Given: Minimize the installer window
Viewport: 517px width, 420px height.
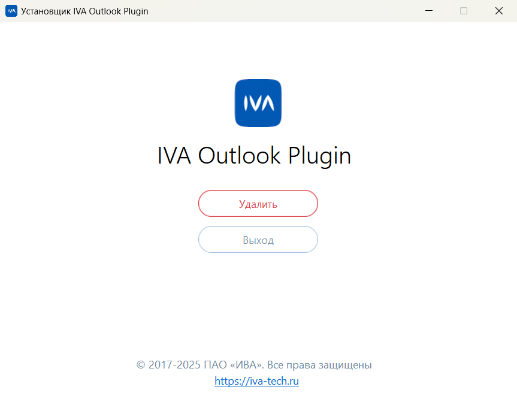Looking at the screenshot, I should pyautogui.click(x=428, y=11).
